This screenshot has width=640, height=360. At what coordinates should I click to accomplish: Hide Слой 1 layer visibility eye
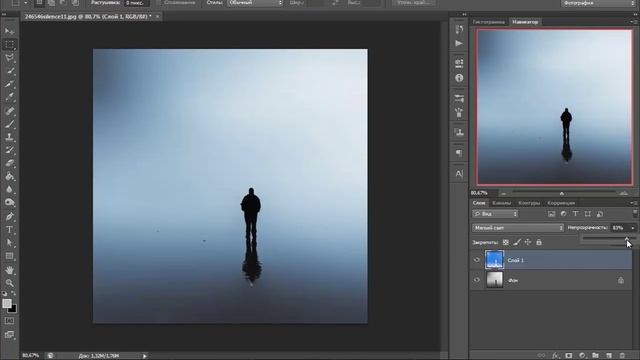(x=477, y=260)
